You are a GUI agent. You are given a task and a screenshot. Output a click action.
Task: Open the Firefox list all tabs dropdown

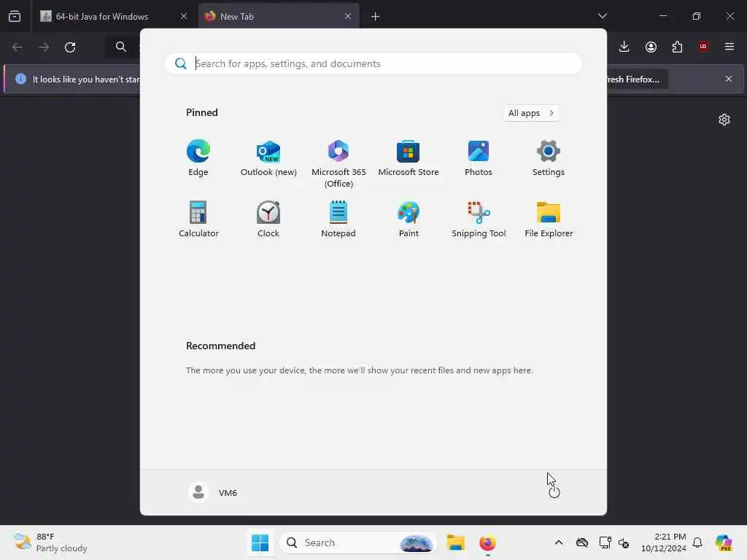pos(603,16)
